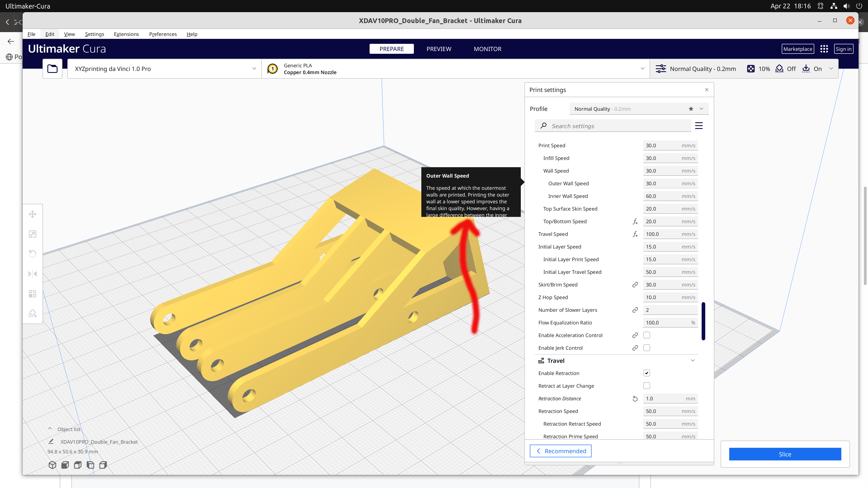Disable the Enable Retraction checkbox
This screenshot has width=868, height=488.
[x=647, y=373]
